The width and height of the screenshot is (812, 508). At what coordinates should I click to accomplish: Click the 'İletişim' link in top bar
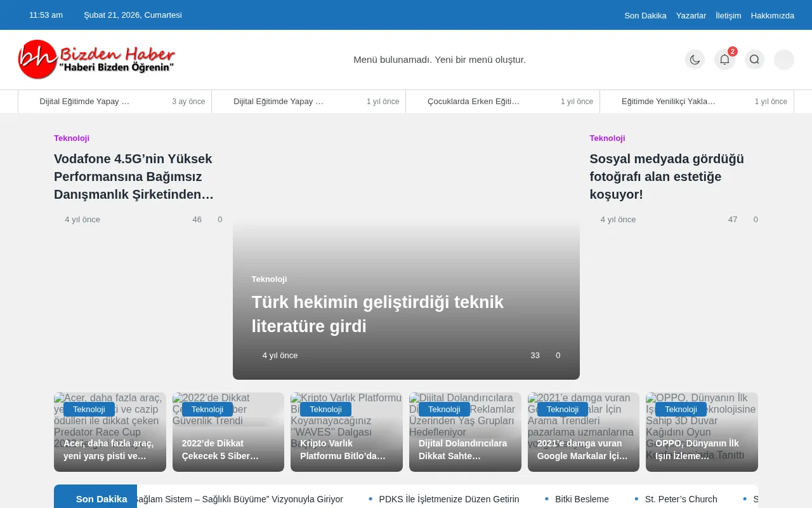click(x=728, y=15)
